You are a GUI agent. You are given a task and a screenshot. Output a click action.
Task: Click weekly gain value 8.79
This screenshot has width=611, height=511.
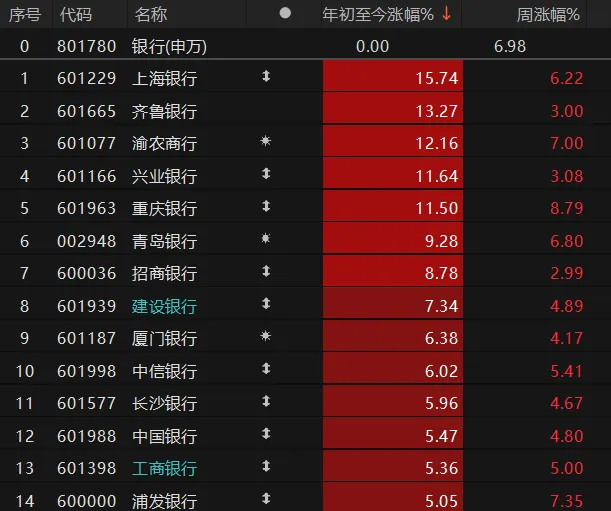(x=567, y=209)
